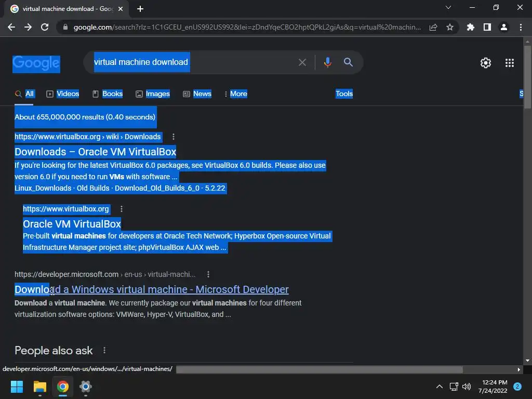Open Google quick settings gear
Viewport: 532px width, 399px height.
[x=486, y=63]
